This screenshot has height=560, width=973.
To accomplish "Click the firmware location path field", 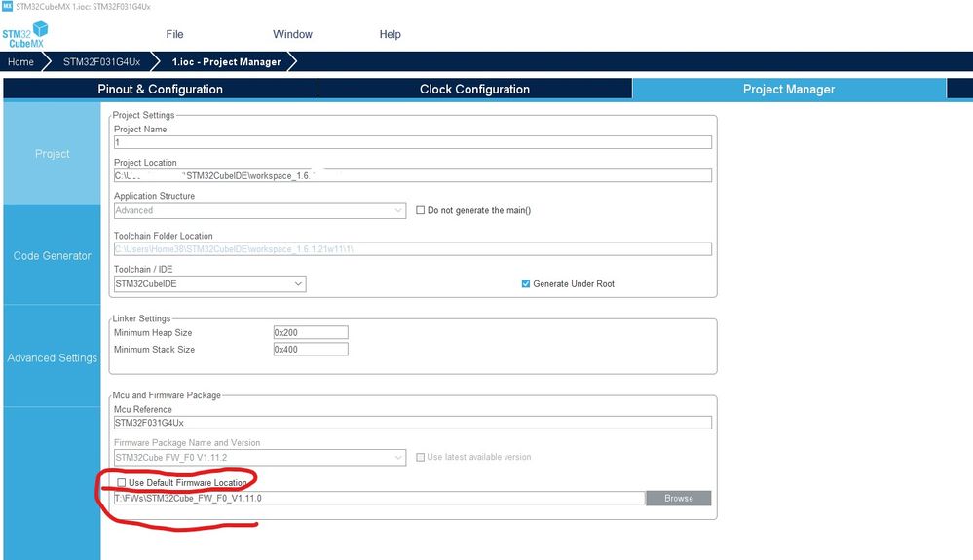I will pos(379,498).
